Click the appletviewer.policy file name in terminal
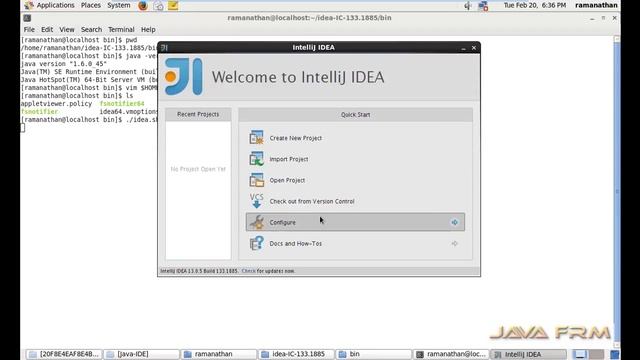 tap(56, 104)
